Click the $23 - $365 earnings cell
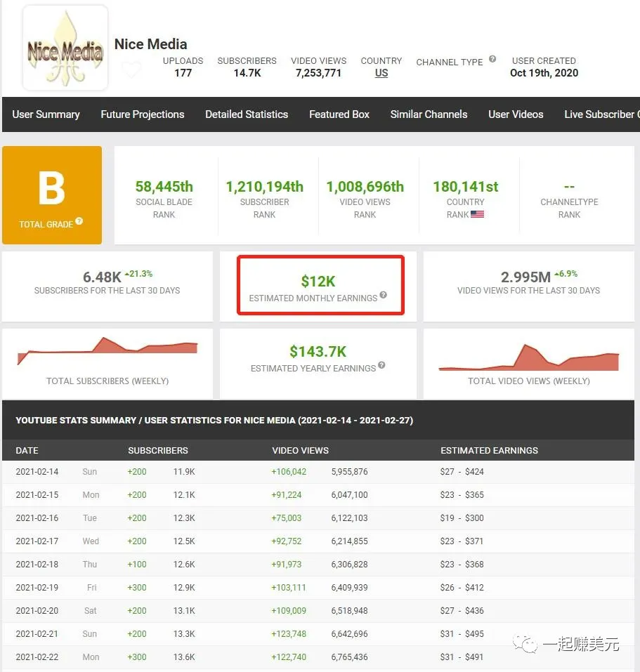Screen dimensions: 640x672 (x=462, y=495)
